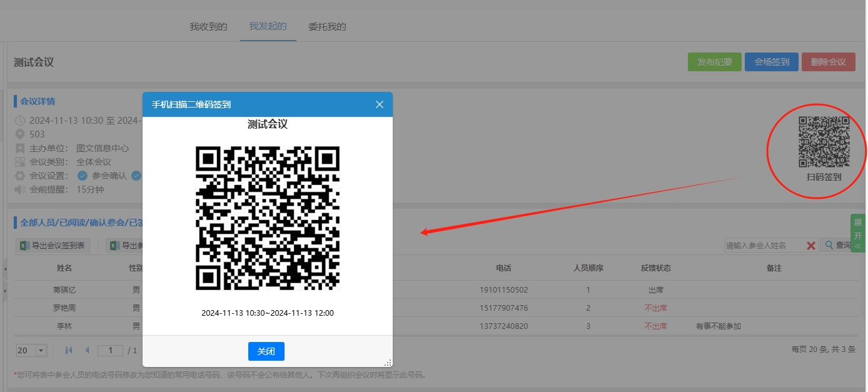The image size is (868, 392).
Task: Toggle the 参会确认 checkmark
Action: tap(82, 176)
